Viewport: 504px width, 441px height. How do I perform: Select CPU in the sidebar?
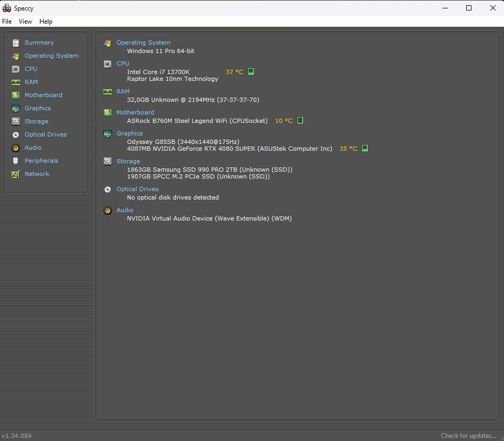31,69
